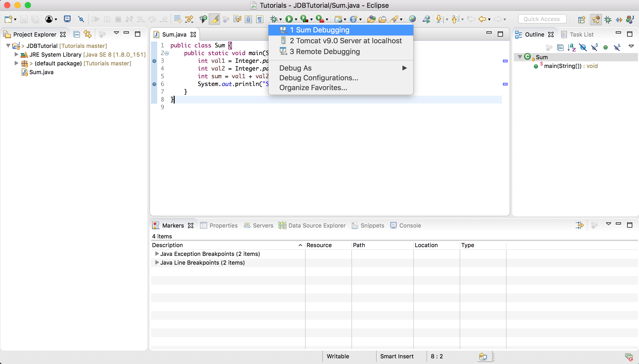
Task: Click the Run with Coverage icon
Action: (x=304, y=19)
